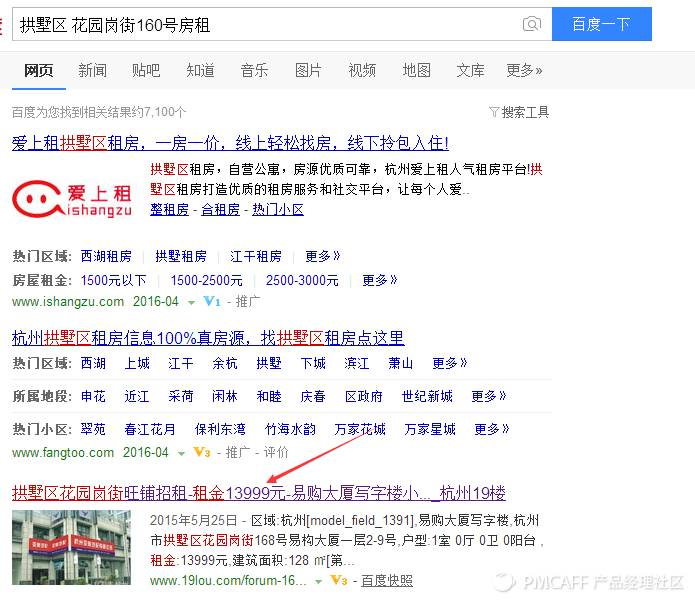Click the 百度一下 search button
695x603 pixels.
pyautogui.click(x=601, y=24)
